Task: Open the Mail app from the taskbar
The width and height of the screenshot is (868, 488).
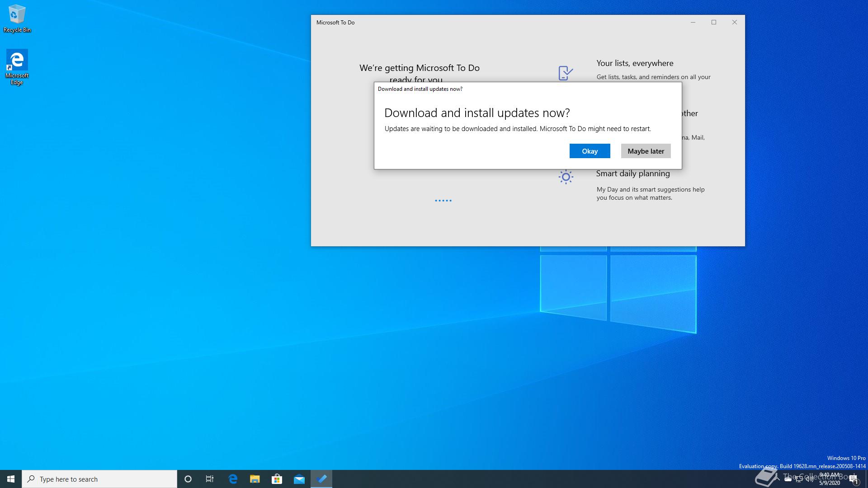Action: 299,479
